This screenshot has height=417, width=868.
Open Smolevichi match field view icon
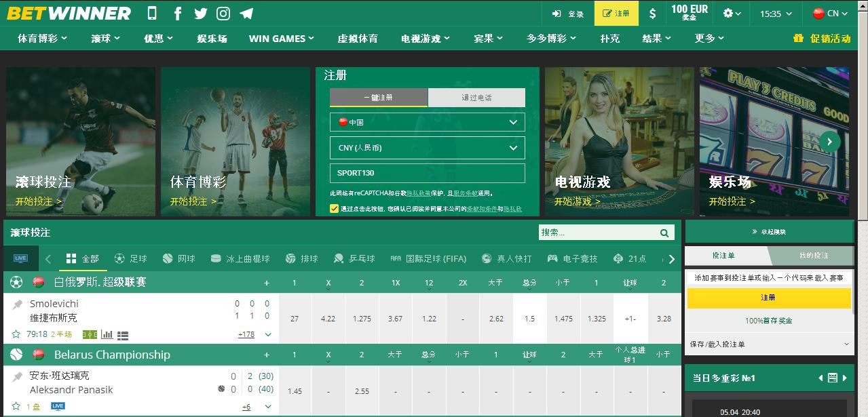click(x=90, y=334)
